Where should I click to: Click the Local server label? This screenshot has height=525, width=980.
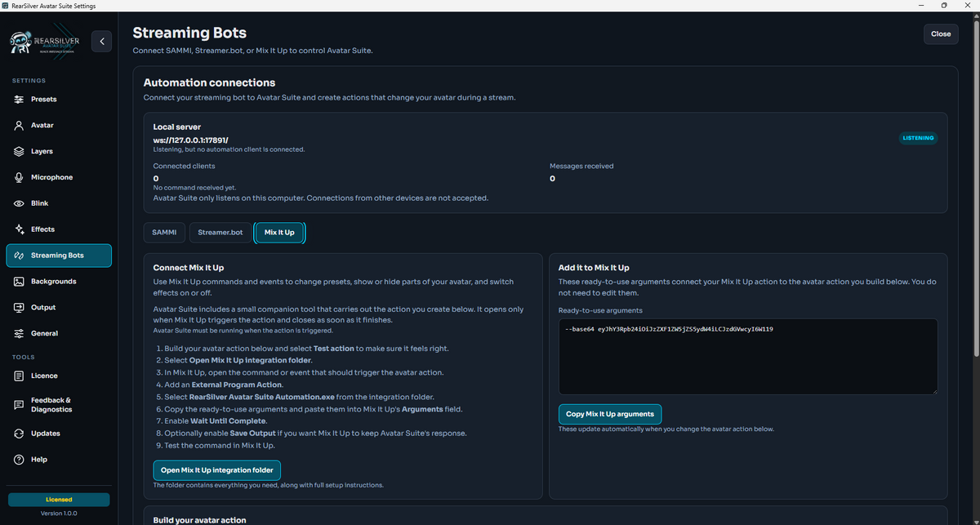coord(177,127)
